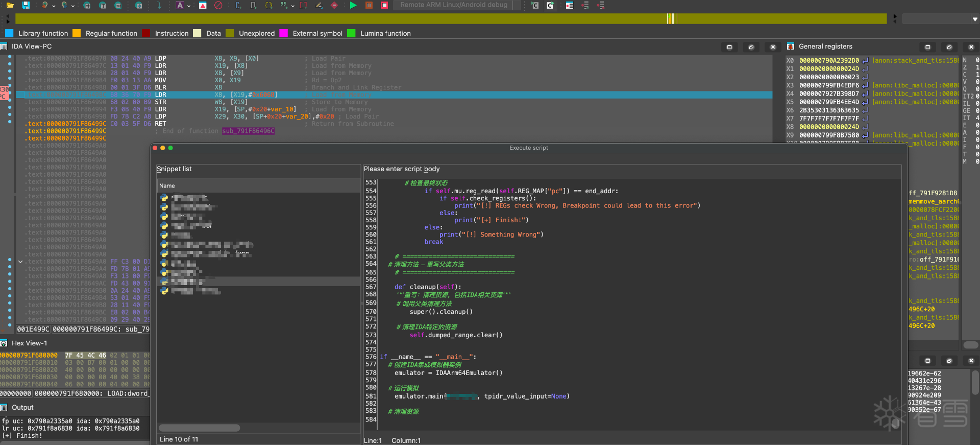Click the Save database floppy icon
Screen dimensions: 980x445
tap(26, 5)
